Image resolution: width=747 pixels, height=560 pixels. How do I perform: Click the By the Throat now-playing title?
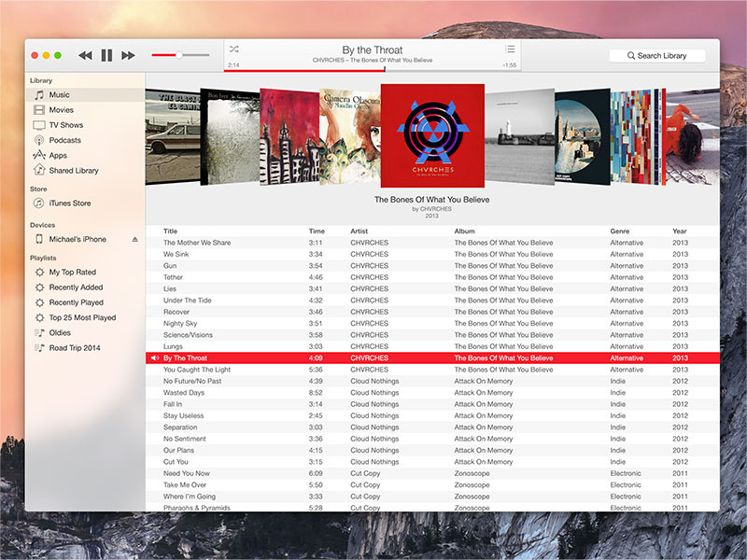click(372, 50)
